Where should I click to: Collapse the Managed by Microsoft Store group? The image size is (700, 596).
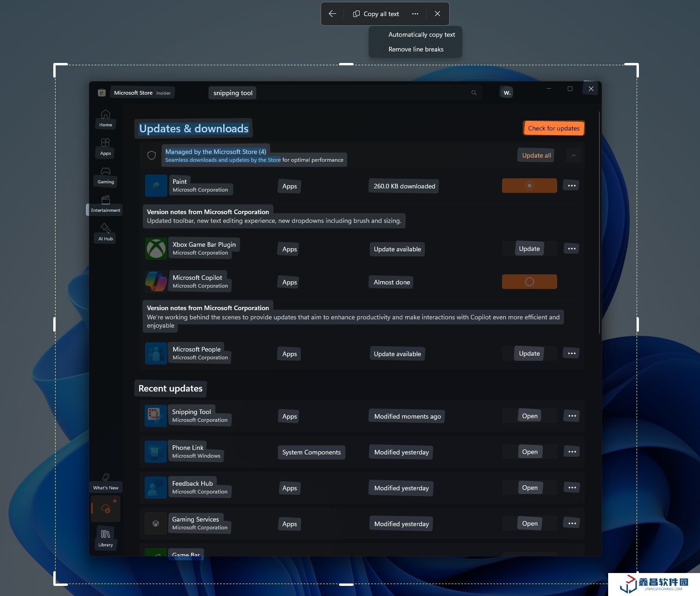point(573,155)
